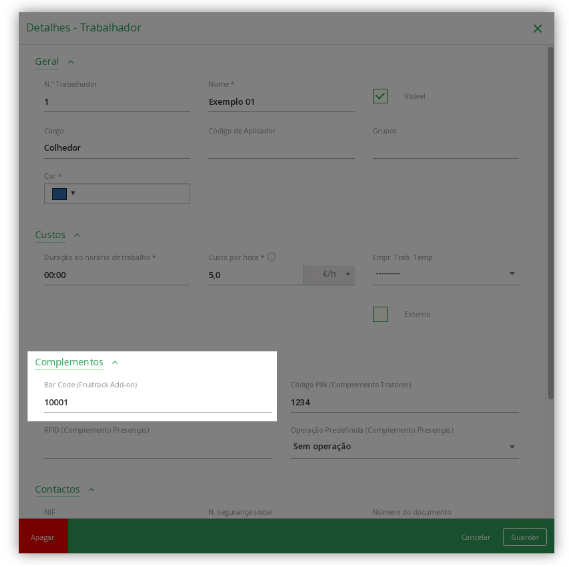Close the Detalhes - Trabalhador dialog
The height and width of the screenshot is (567, 569).
tap(537, 28)
